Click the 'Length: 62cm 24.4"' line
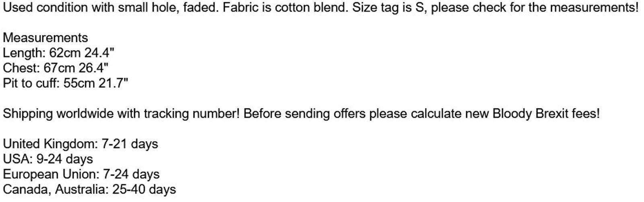Screen dimensions: 644x202 pos(58,53)
